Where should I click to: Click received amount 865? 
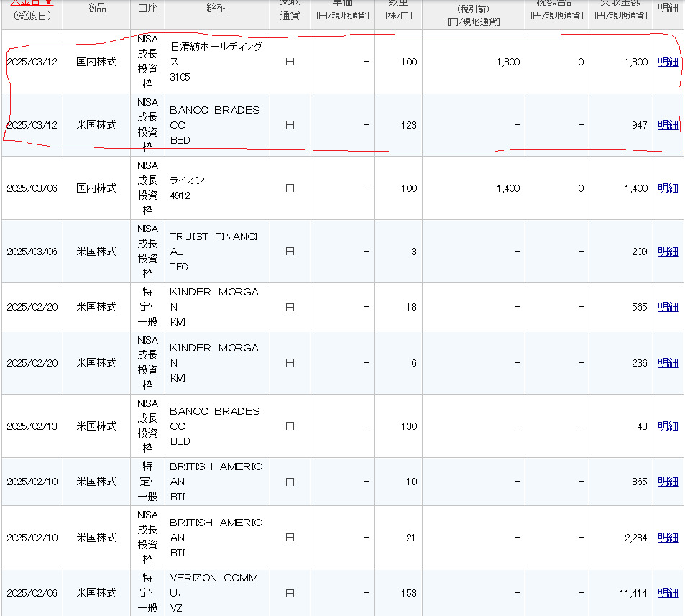[x=640, y=482]
